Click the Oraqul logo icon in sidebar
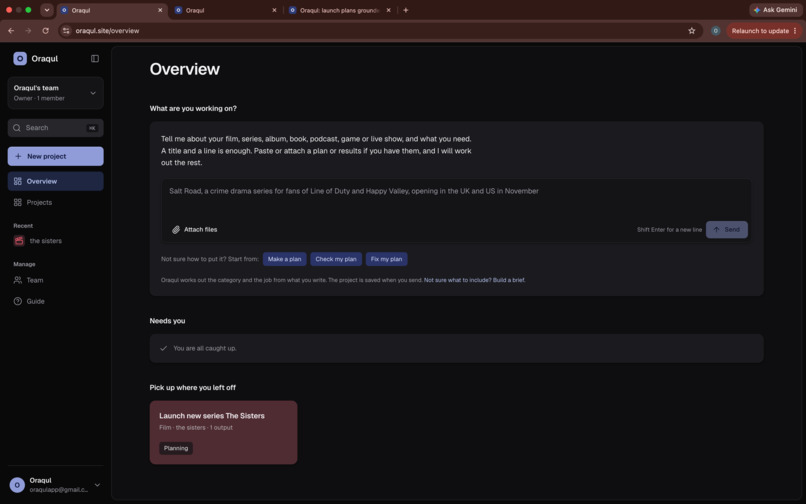806x504 pixels. [x=20, y=59]
